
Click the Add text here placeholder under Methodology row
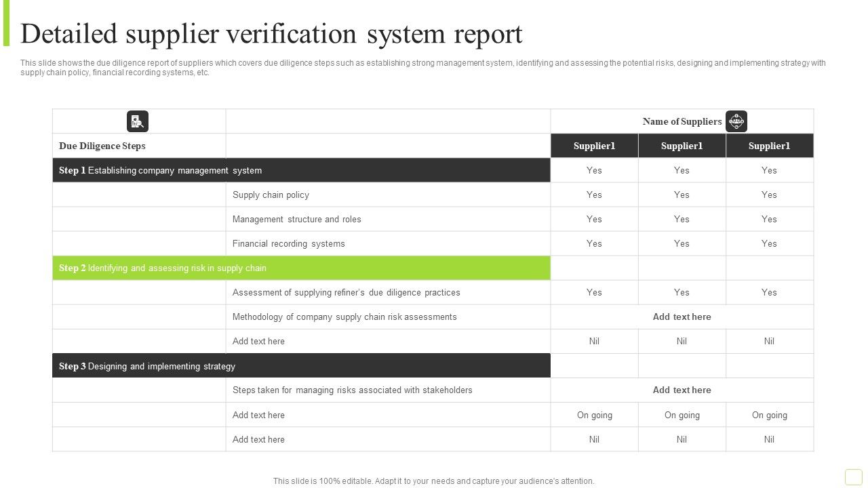(682, 317)
